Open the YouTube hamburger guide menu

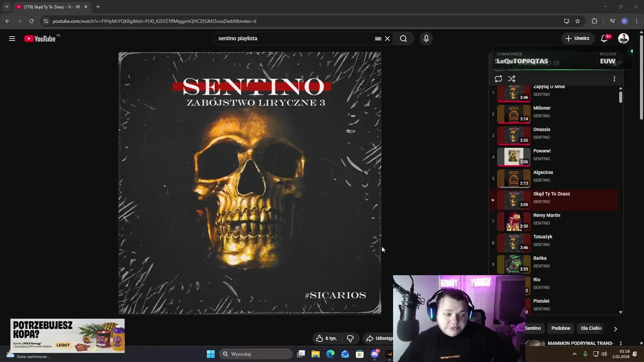[12, 38]
